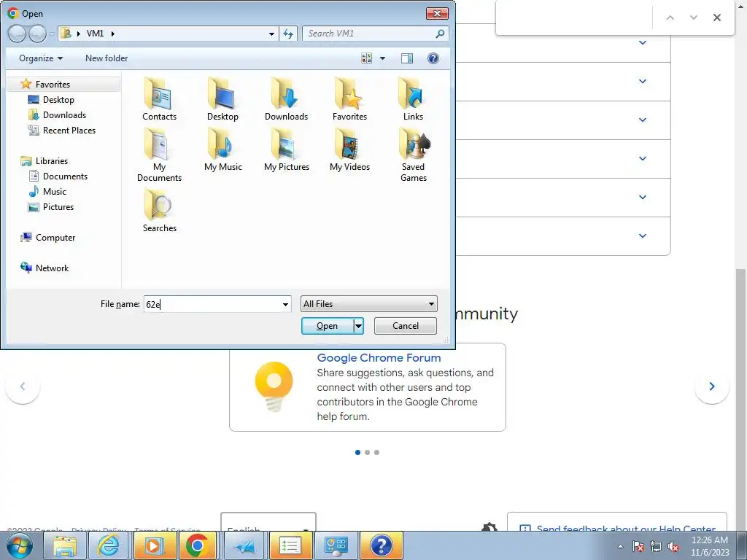The height and width of the screenshot is (560, 747).
Task: Click the volume icon in system tray
Action: [673, 547]
